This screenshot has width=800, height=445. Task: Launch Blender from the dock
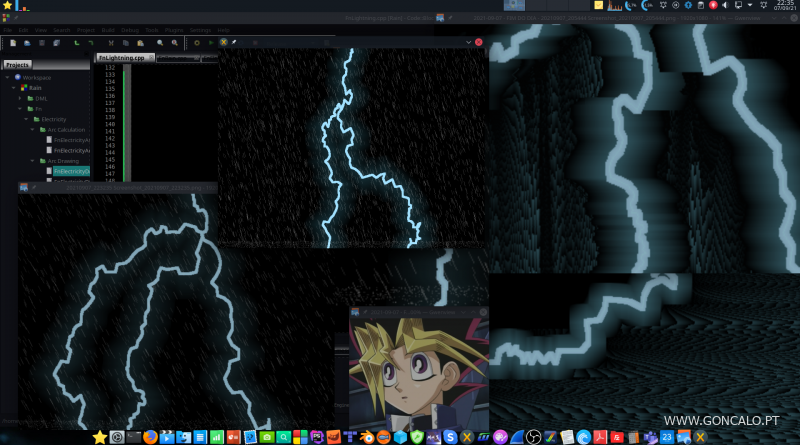[x=368, y=437]
